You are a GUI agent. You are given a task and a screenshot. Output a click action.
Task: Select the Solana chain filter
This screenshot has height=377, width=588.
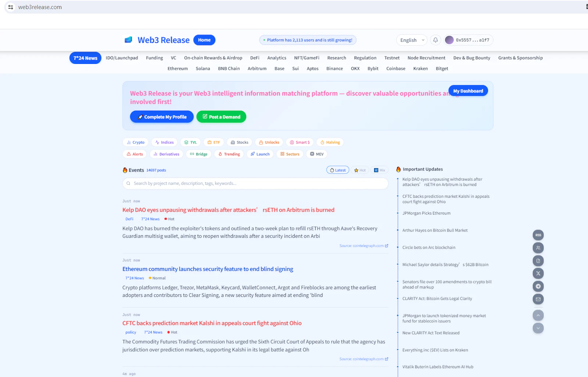tap(203, 69)
